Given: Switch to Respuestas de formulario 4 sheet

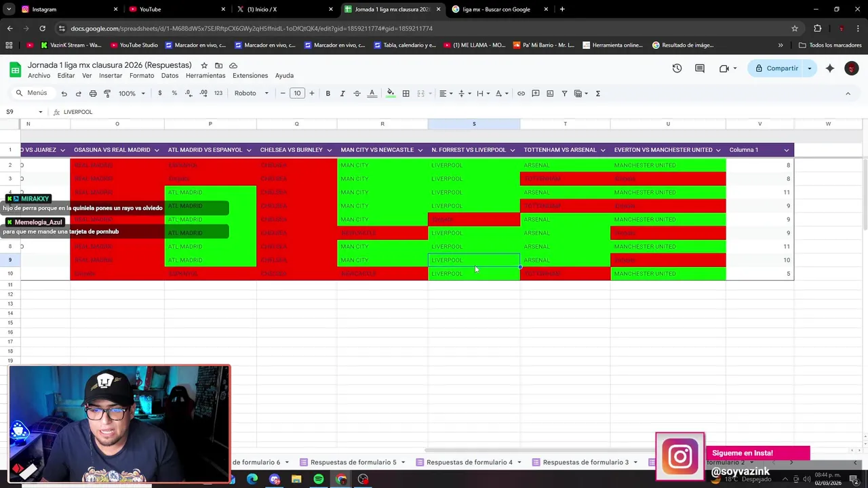Looking at the screenshot, I should tap(469, 462).
